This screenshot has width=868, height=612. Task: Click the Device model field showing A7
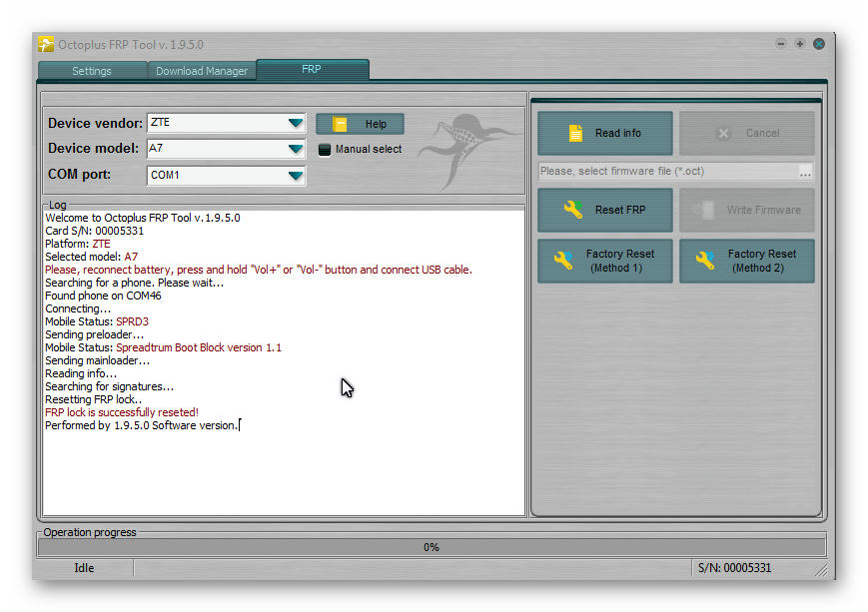(226, 149)
